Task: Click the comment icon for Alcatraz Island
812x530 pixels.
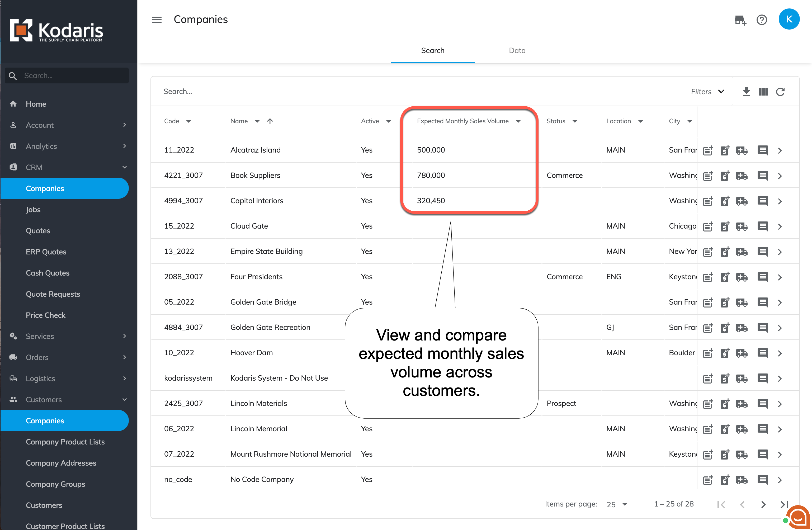Action: 763,150
